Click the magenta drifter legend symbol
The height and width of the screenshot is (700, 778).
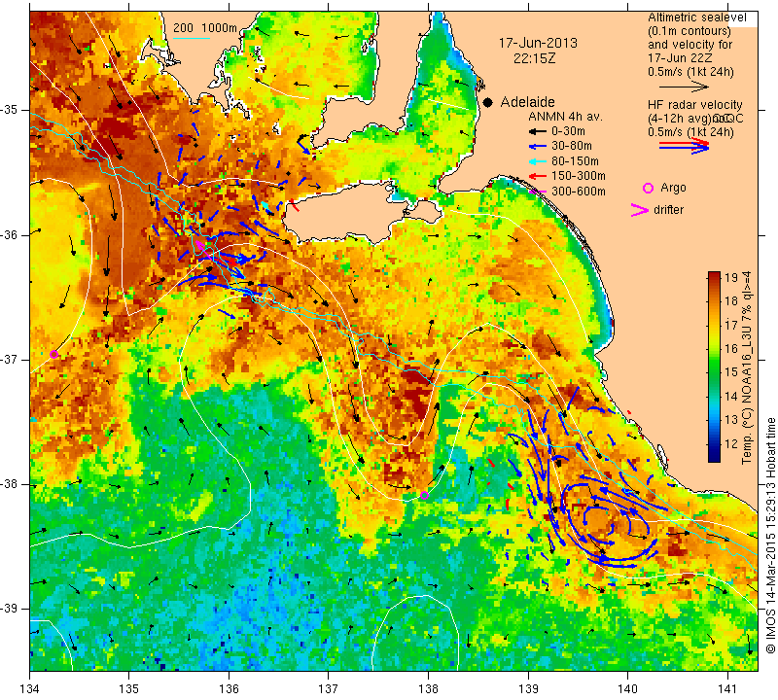[640, 210]
